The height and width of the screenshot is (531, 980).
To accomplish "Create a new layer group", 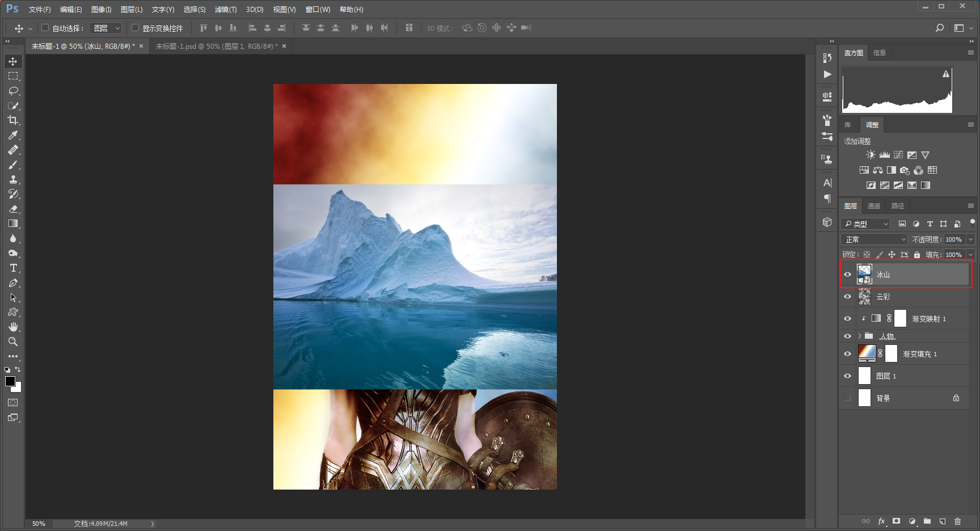I will pos(927,521).
